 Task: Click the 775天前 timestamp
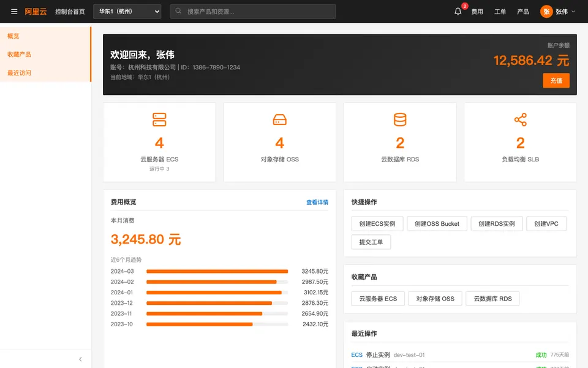pos(560,355)
